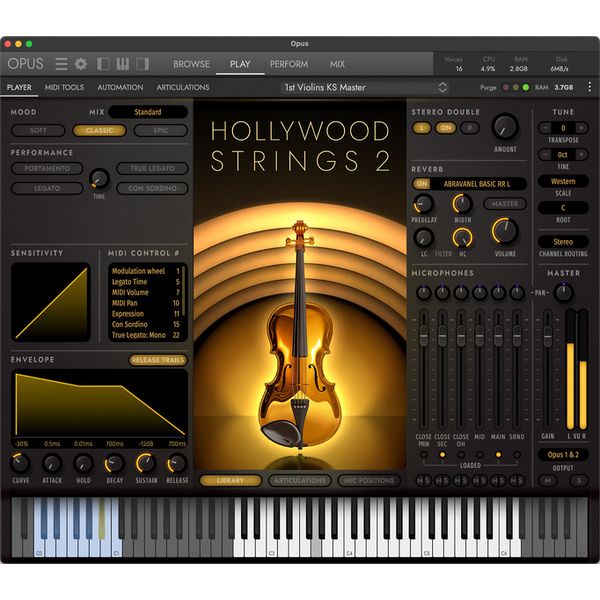Switch to the Browse page
Image resolution: width=600 pixels, height=600 pixels.
[191, 64]
